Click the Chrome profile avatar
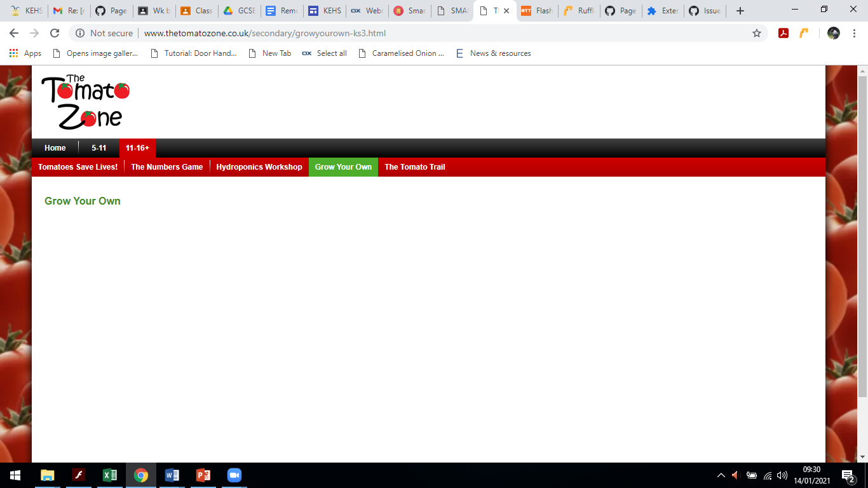The height and width of the screenshot is (488, 868). click(833, 33)
